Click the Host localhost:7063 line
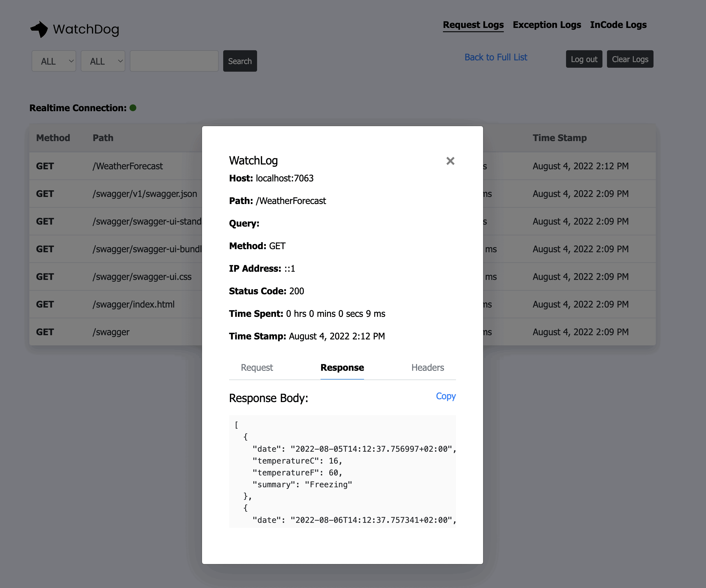The image size is (706, 588). coord(271,178)
